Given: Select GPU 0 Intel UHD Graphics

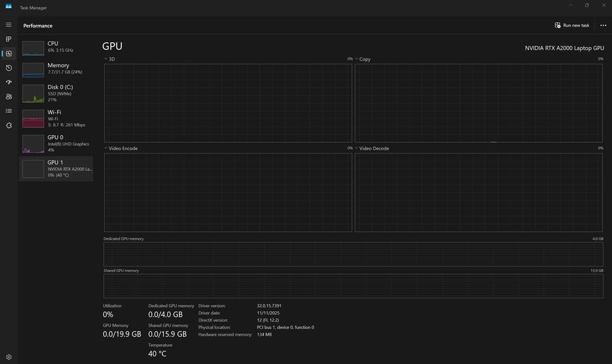Looking at the screenshot, I should [x=56, y=143].
